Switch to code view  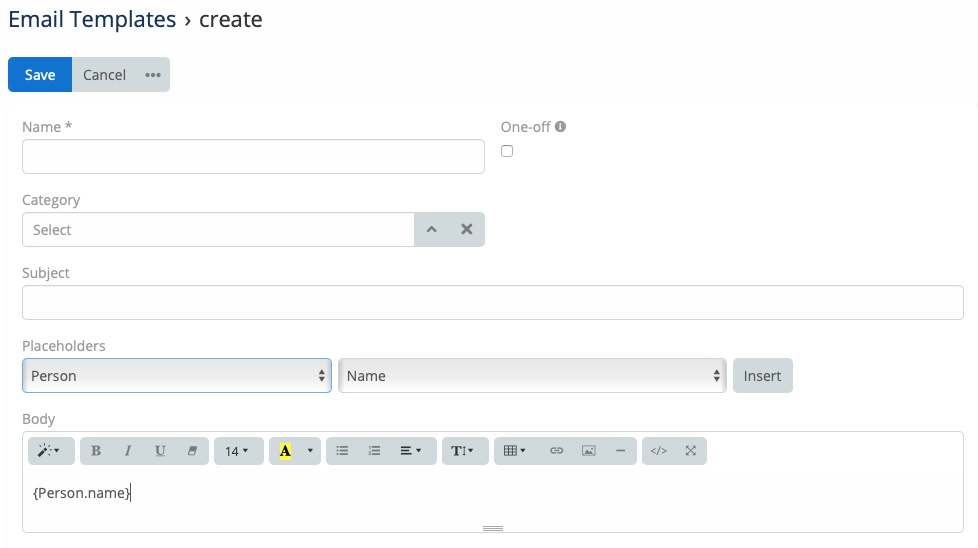[658, 451]
